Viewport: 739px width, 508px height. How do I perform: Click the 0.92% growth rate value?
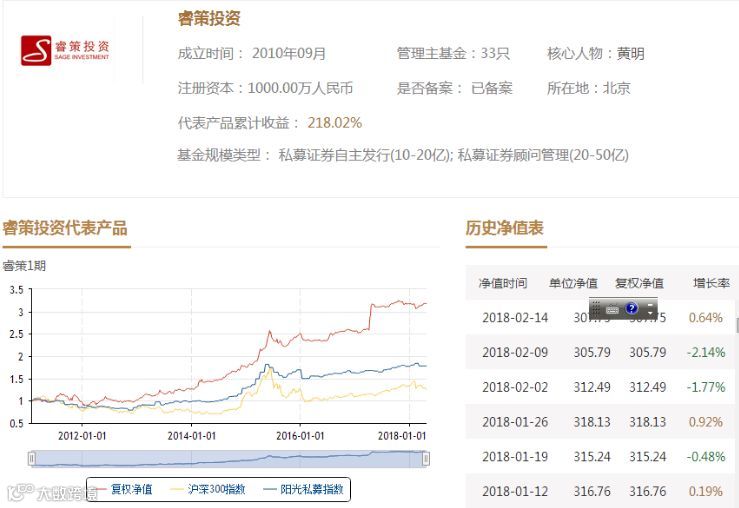tap(706, 422)
